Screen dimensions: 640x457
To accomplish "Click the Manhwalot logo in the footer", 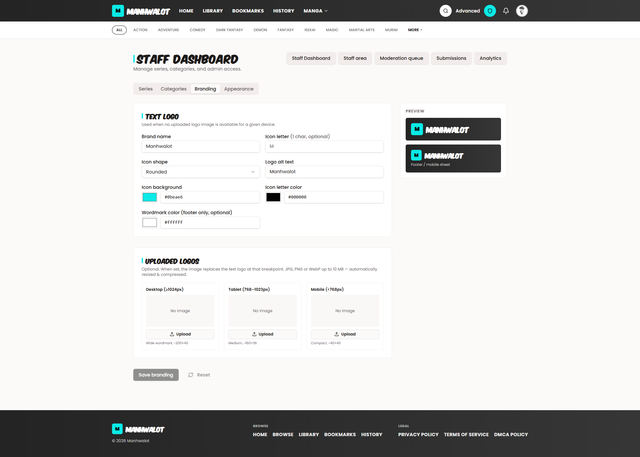I will coord(138,429).
